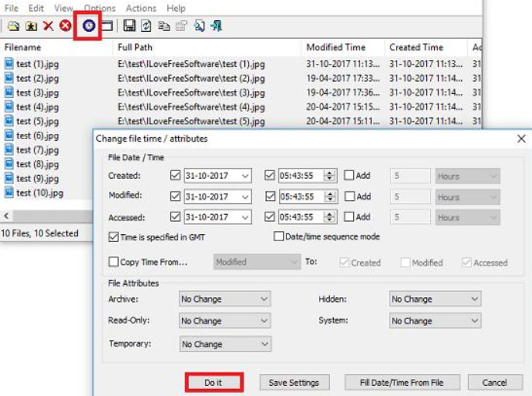Select the test (1).jpg file icon

[x=9, y=64]
